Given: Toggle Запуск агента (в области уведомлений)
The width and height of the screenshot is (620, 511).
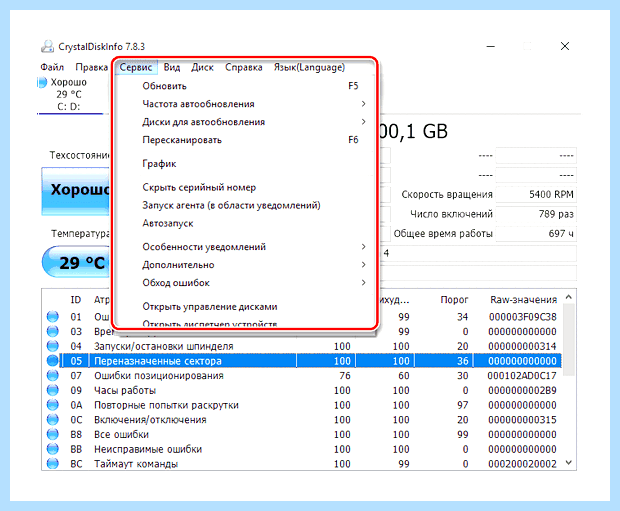Looking at the screenshot, I should pyautogui.click(x=244, y=205).
